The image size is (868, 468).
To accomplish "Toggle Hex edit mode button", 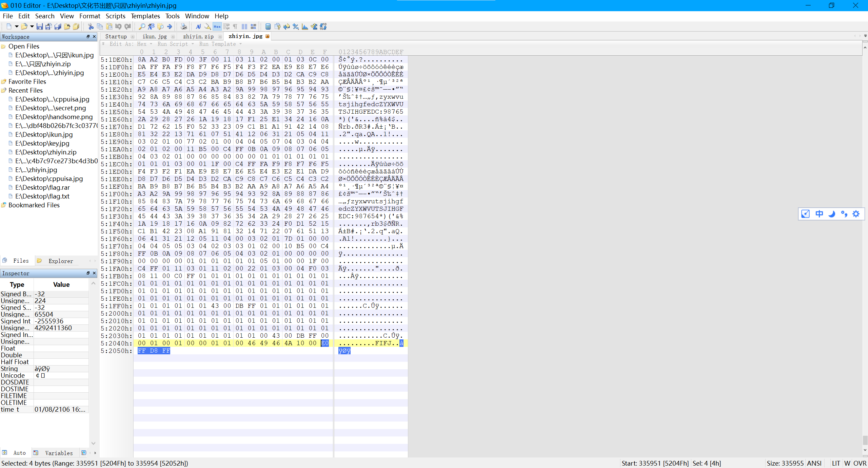I will 217,26.
